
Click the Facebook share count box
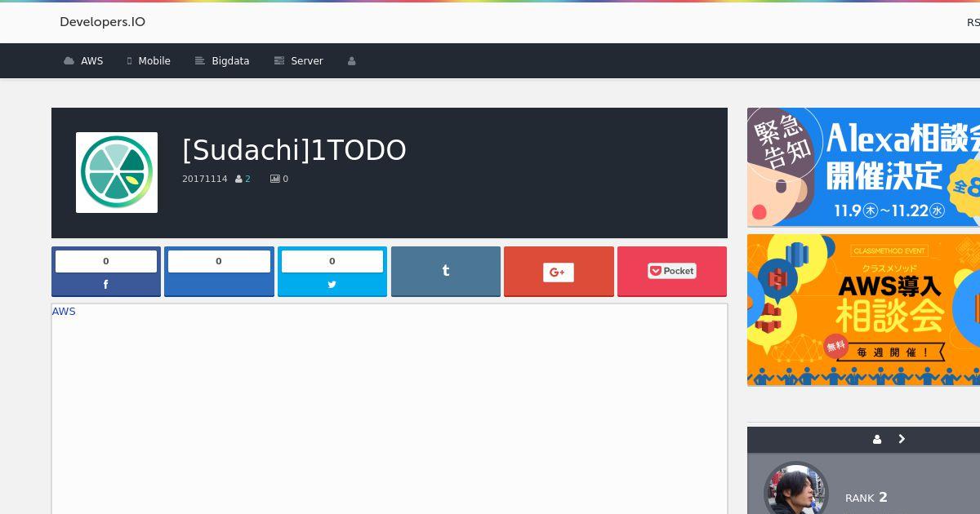[x=106, y=261]
